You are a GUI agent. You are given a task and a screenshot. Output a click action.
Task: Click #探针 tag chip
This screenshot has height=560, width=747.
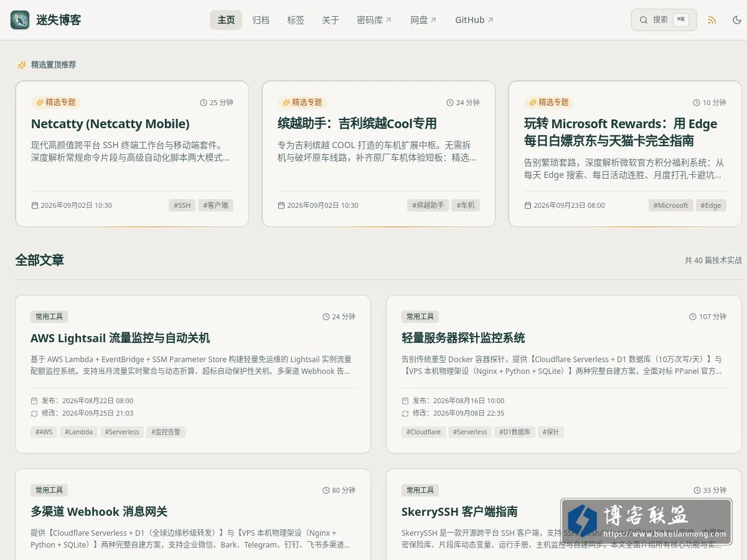click(x=551, y=432)
